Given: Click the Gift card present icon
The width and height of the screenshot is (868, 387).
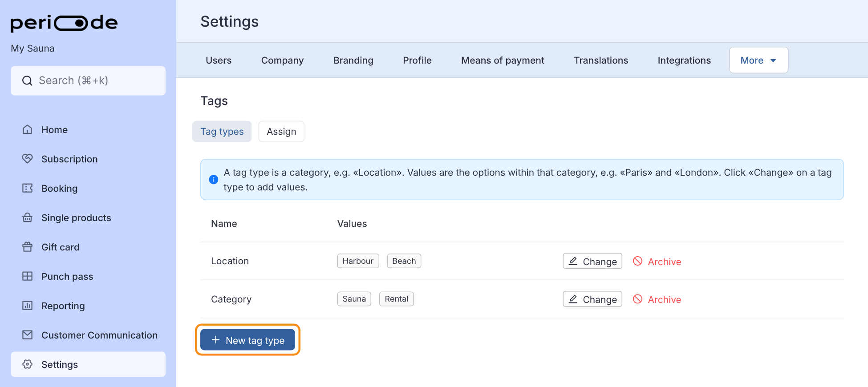Looking at the screenshot, I should point(28,247).
